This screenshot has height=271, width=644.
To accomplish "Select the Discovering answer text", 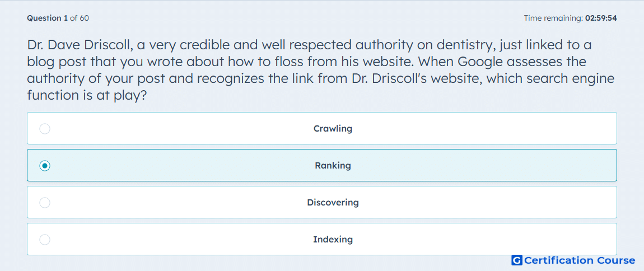I will point(333,203).
